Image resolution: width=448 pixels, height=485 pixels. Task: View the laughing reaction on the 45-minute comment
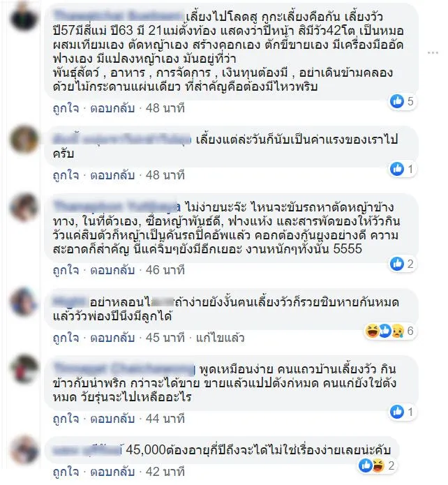(372, 331)
